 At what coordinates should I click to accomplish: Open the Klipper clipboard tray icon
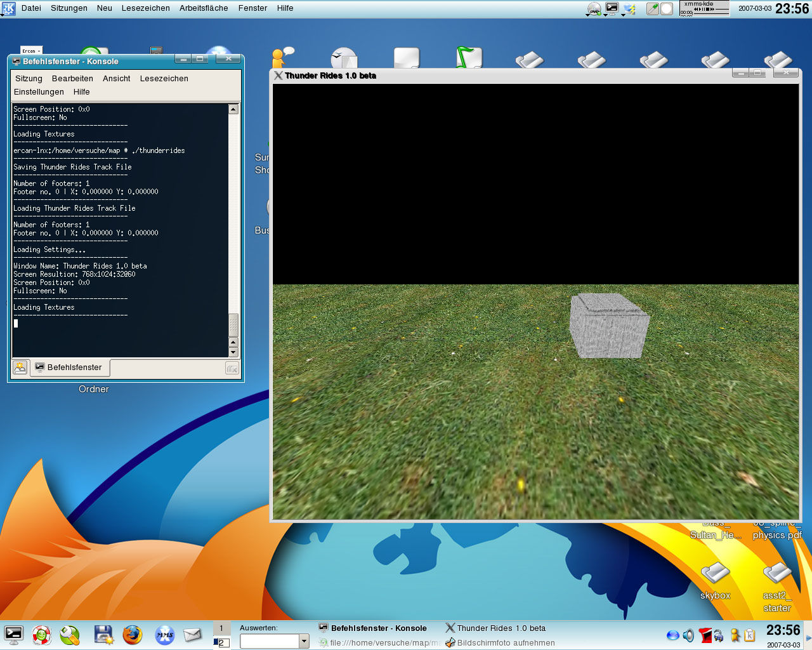click(x=749, y=635)
